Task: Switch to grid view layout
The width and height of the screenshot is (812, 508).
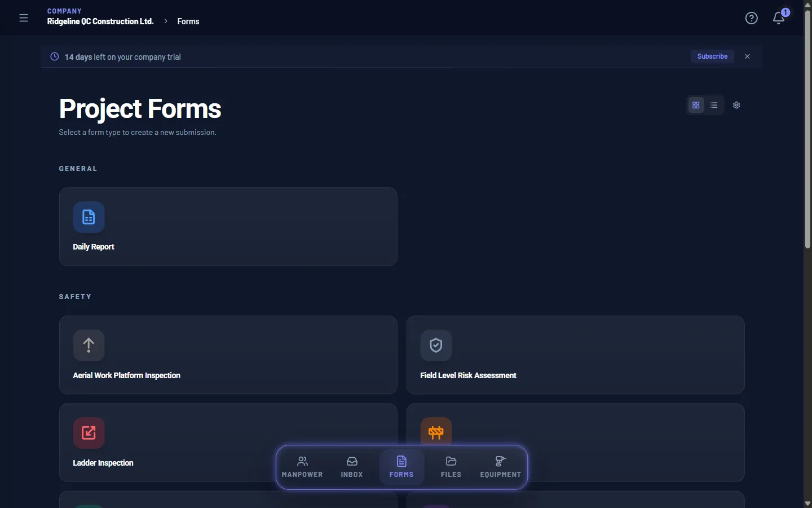Action: tap(696, 105)
